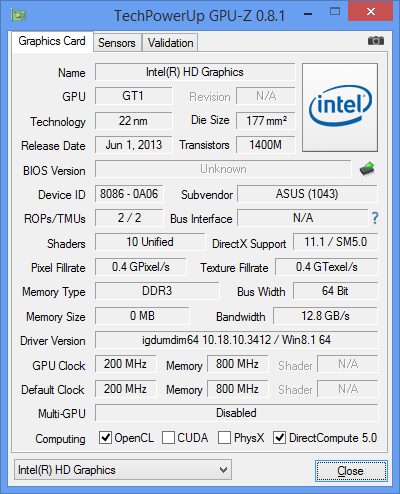The height and width of the screenshot is (494, 400).
Task: Click the DirectX Support value 11.1 / SM5.0
Action: (336, 242)
